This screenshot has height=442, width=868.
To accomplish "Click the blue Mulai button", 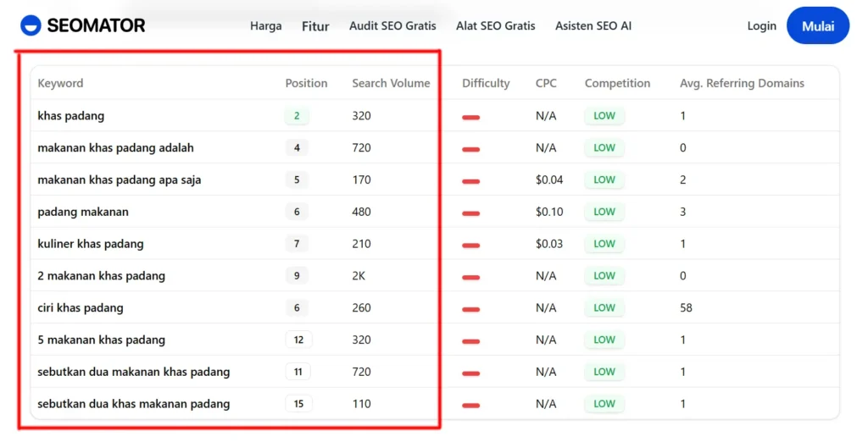I will point(818,25).
